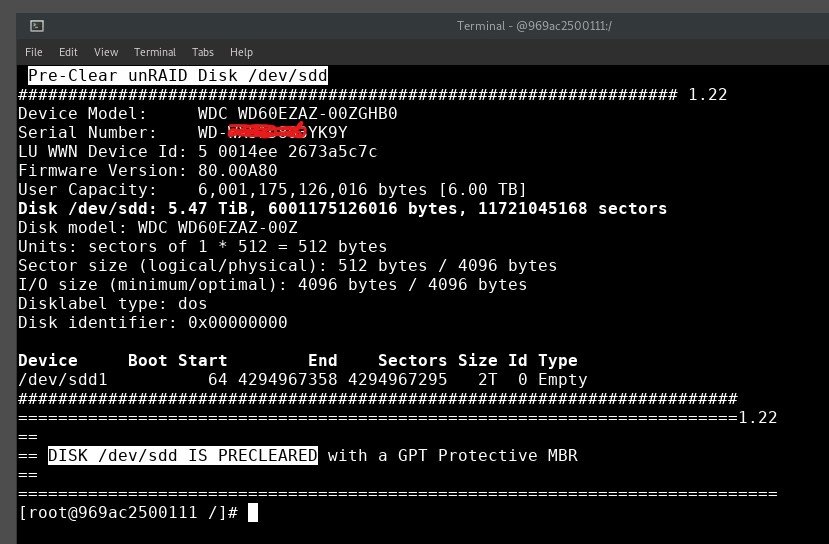Click the WWN id '5 0014ee 2673a5c7c'
The width and height of the screenshot is (829, 544).
click(288, 151)
